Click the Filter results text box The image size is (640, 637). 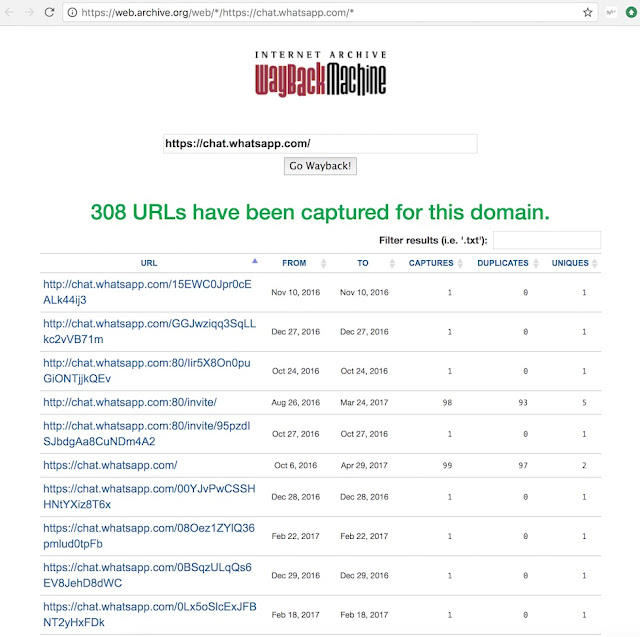(x=547, y=240)
